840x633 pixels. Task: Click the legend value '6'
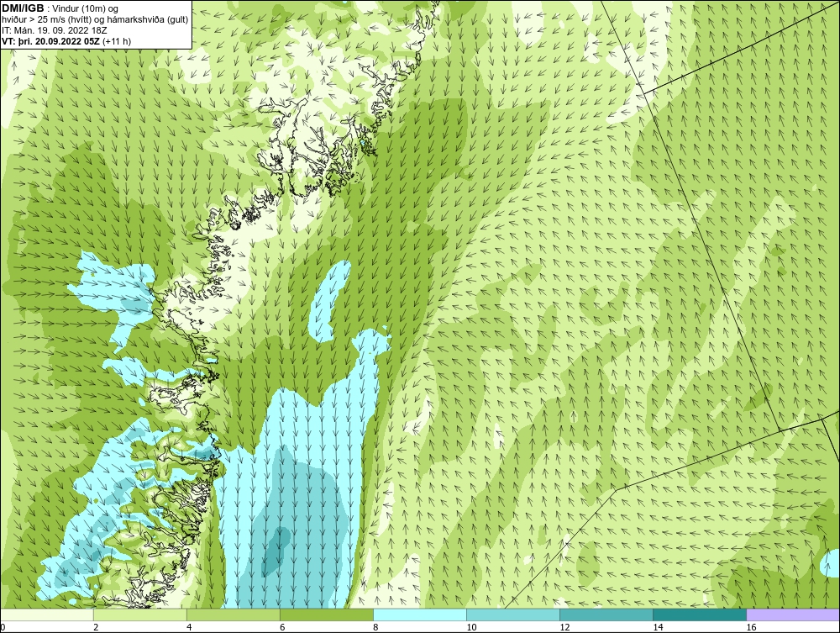tap(282, 627)
